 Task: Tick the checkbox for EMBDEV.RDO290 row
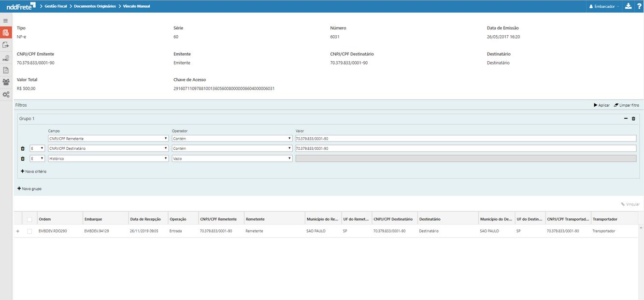(x=29, y=231)
